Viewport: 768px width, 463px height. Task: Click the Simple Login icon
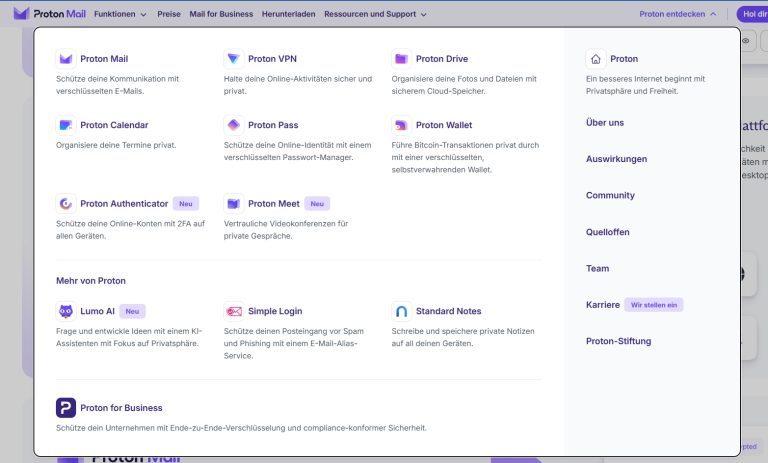[x=234, y=311]
